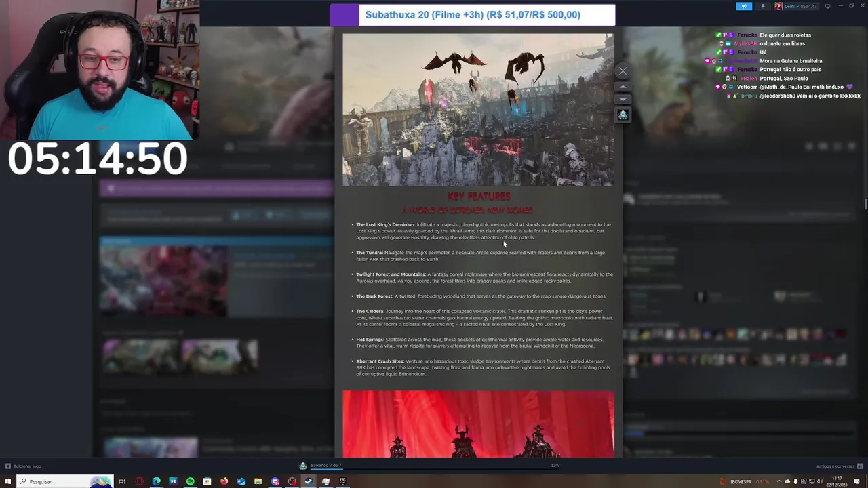Viewport: 868px width, 488px height.
Task: Click the Subathuxa 20 goal banner
Action: point(473,15)
